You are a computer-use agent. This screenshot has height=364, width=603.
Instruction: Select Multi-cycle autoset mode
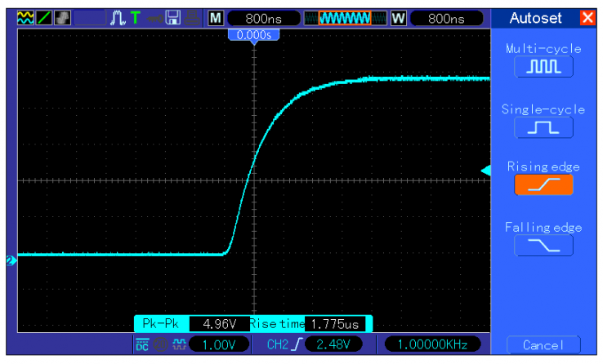click(x=543, y=68)
